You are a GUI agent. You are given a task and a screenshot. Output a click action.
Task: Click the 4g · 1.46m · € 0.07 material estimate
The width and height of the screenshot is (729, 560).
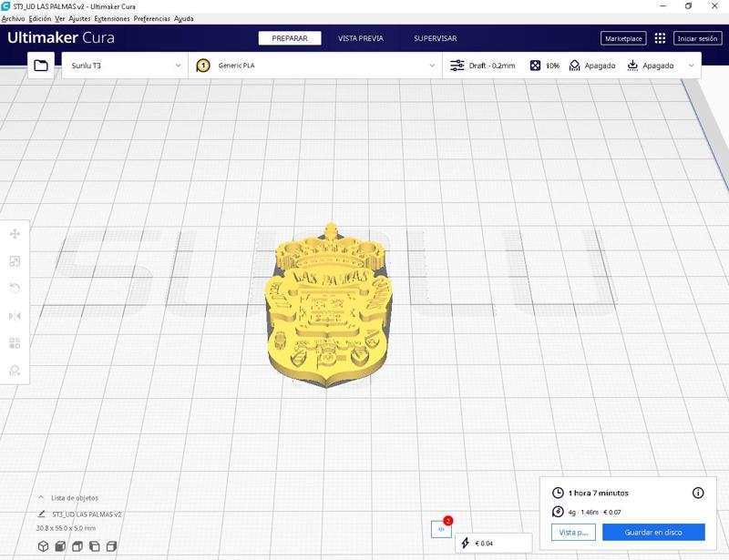coord(595,512)
